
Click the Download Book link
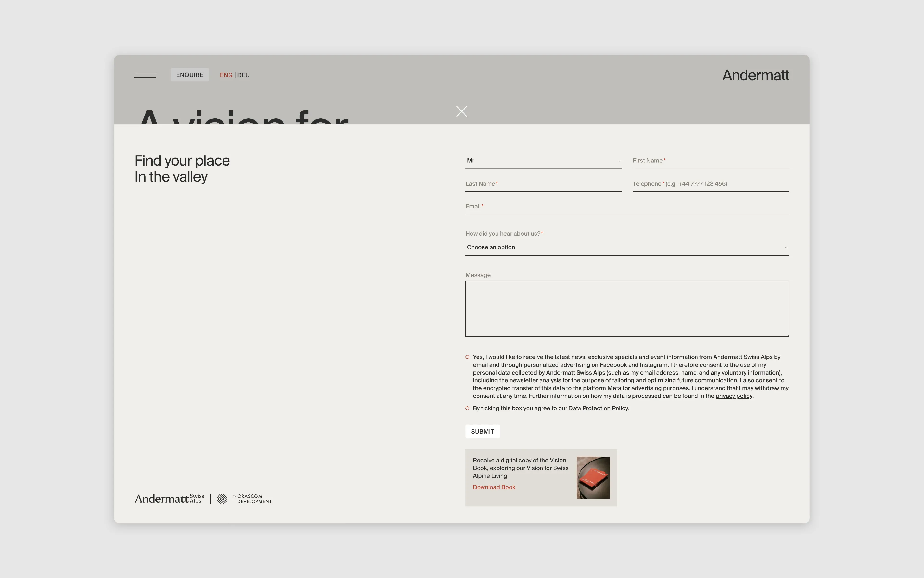tap(494, 487)
